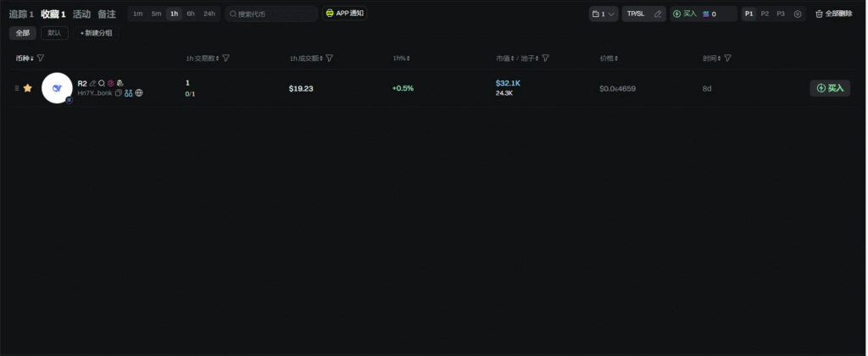Switch time interval to 24h

209,14
